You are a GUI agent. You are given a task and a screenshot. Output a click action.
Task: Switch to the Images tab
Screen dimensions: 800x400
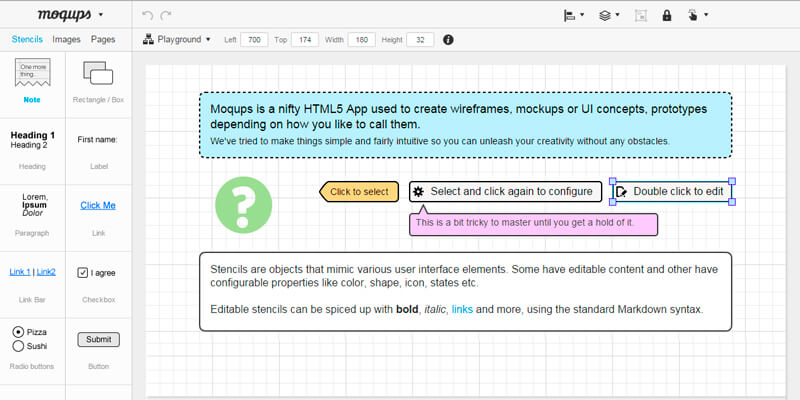67,40
